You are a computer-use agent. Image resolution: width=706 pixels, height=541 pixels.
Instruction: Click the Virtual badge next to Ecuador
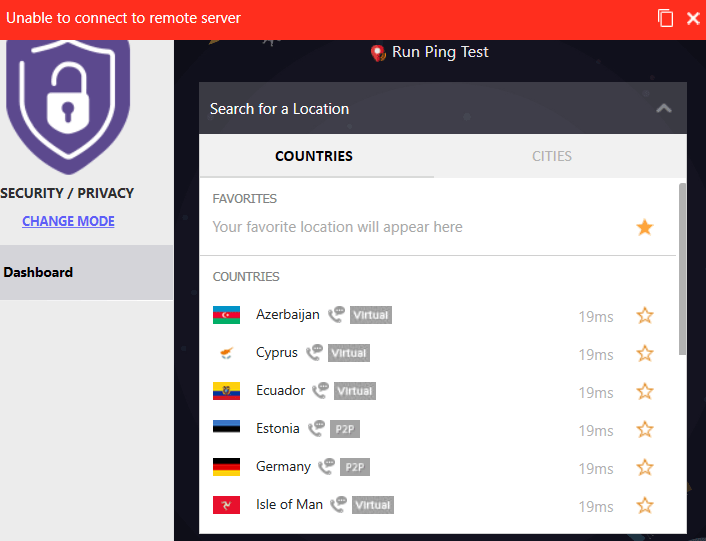(355, 391)
